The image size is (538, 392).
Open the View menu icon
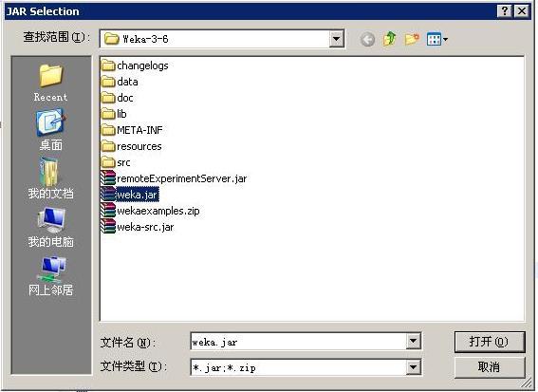(x=436, y=39)
